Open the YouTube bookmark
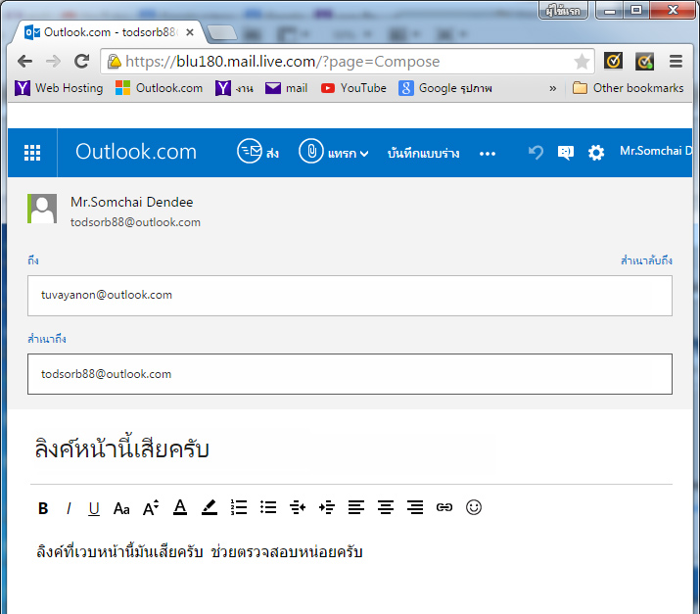700x614 pixels. pos(353,88)
